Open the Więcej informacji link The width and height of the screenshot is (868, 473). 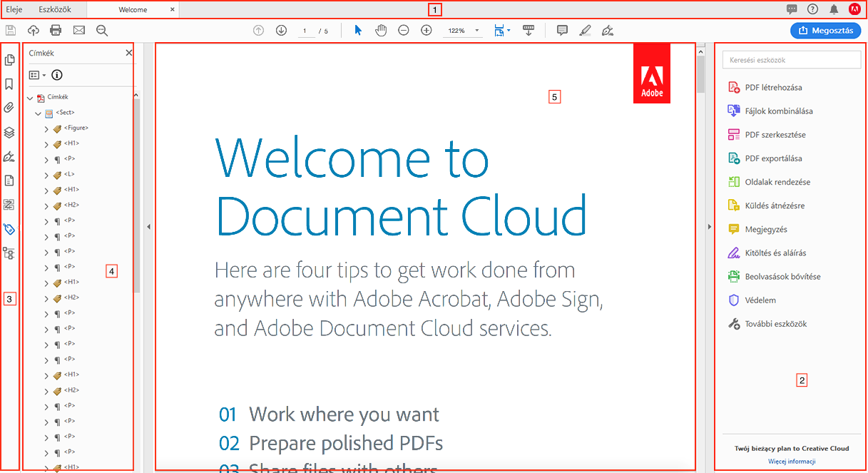tap(791, 462)
